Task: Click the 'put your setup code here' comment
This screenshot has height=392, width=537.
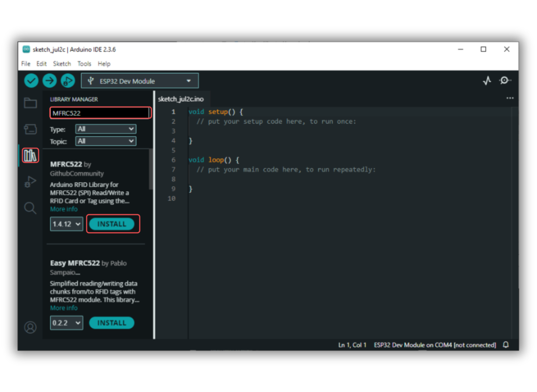Action: [276, 122]
